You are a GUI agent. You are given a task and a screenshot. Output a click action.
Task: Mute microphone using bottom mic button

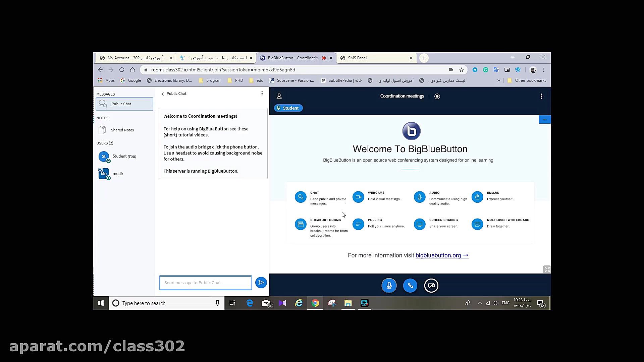389,286
